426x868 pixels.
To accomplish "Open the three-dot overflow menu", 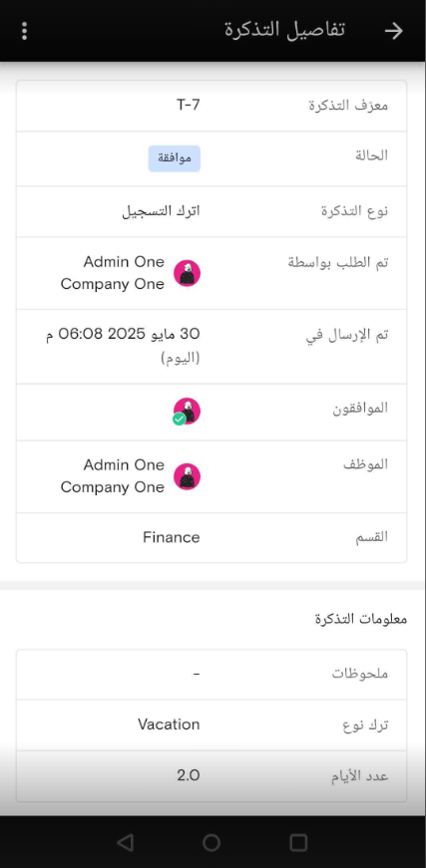I will pyautogui.click(x=24, y=31).
